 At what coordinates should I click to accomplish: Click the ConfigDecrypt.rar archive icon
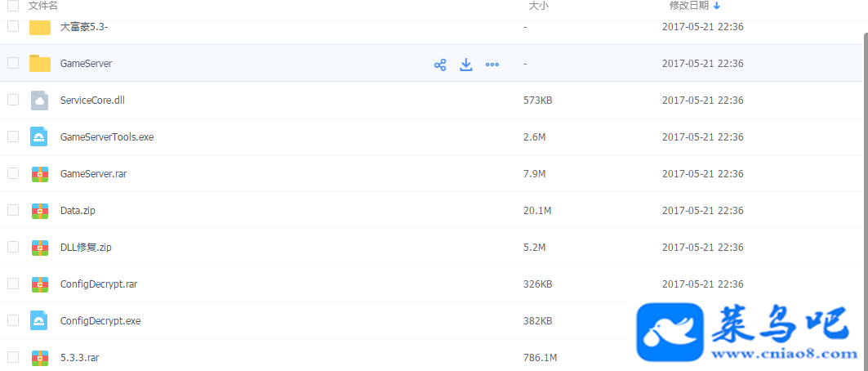pos(40,284)
